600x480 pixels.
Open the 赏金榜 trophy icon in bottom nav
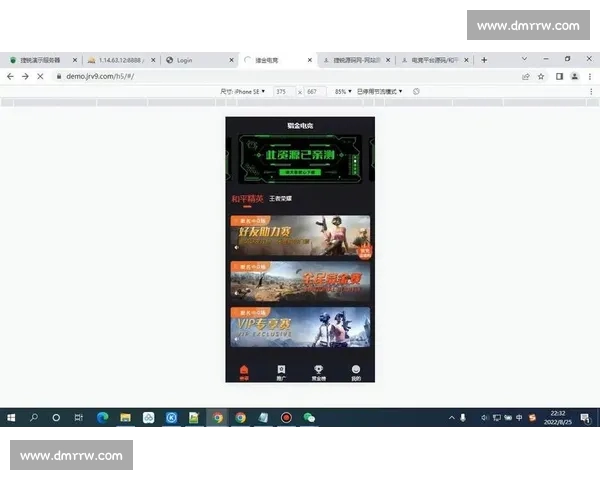coord(318,371)
